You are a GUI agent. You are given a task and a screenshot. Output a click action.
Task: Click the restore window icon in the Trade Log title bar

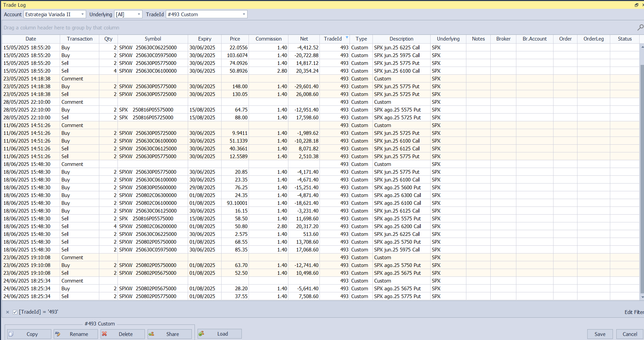637,5
